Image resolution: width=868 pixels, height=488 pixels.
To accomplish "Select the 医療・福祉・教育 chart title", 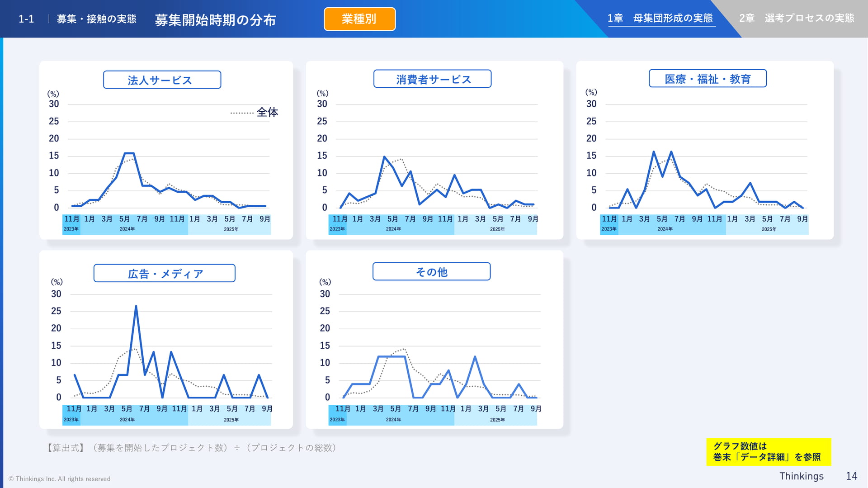I will [708, 79].
